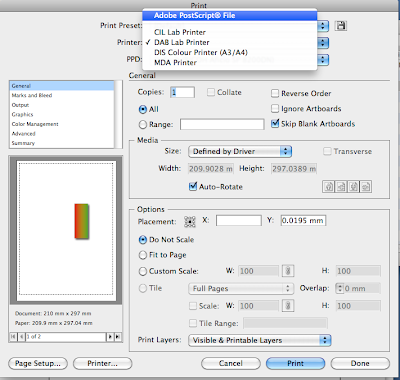Screen dimensions: 400x380
Task: Select portrait up orientation icon
Action: pyautogui.click(x=328, y=187)
